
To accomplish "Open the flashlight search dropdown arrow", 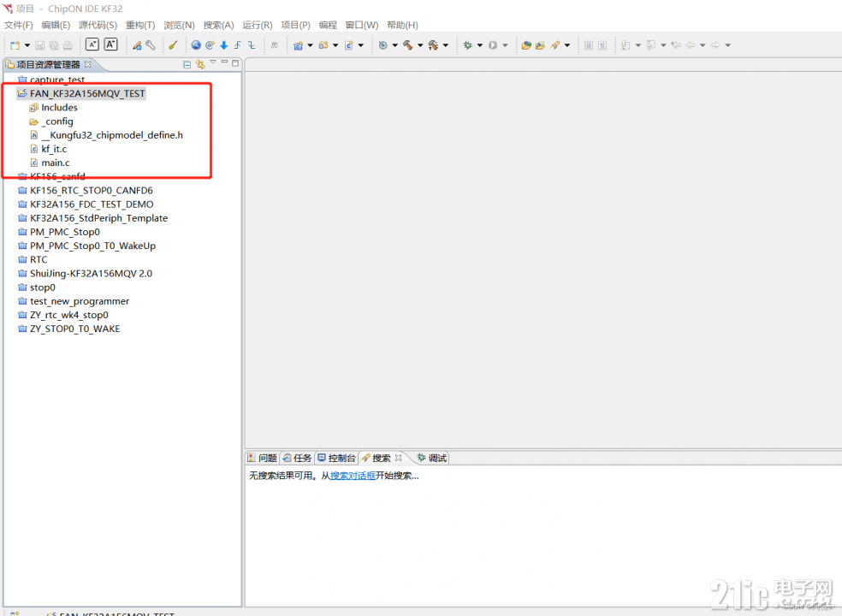I will point(567,45).
